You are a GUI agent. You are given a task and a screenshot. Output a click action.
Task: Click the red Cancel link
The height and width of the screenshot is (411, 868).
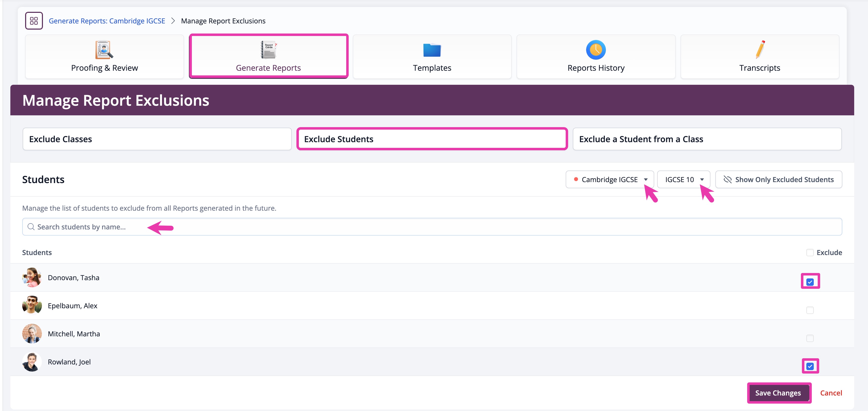click(831, 393)
